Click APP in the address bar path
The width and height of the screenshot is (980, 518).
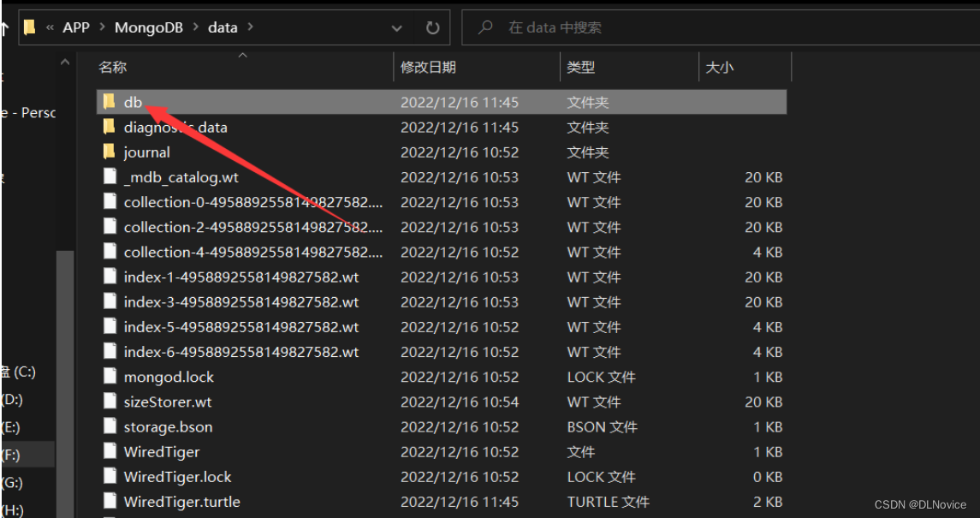[x=74, y=27]
